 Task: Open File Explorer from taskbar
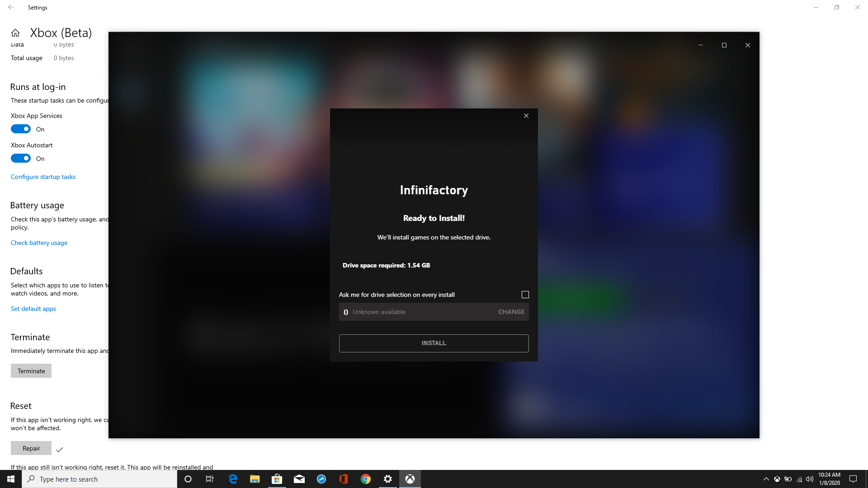click(x=255, y=479)
